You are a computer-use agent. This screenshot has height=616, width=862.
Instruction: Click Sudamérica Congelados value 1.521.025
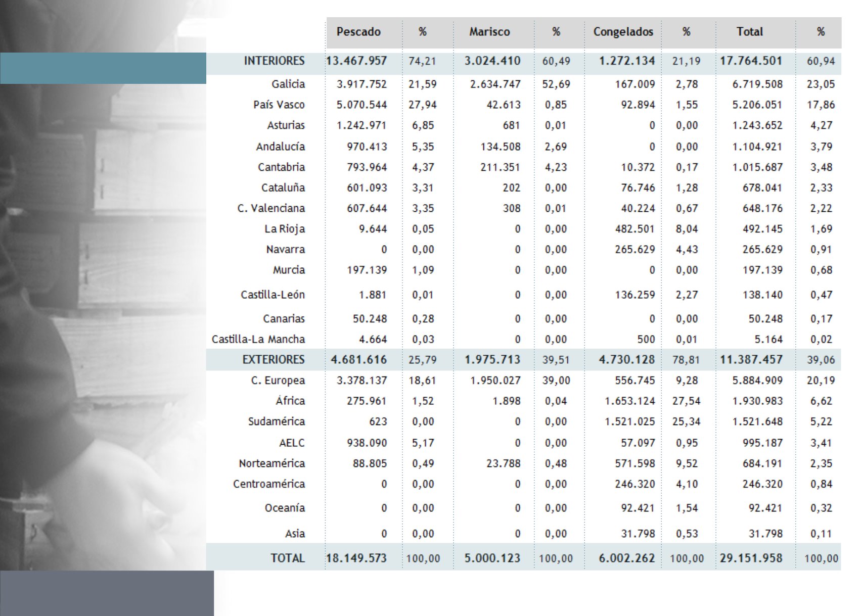click(x=630, y=421)
